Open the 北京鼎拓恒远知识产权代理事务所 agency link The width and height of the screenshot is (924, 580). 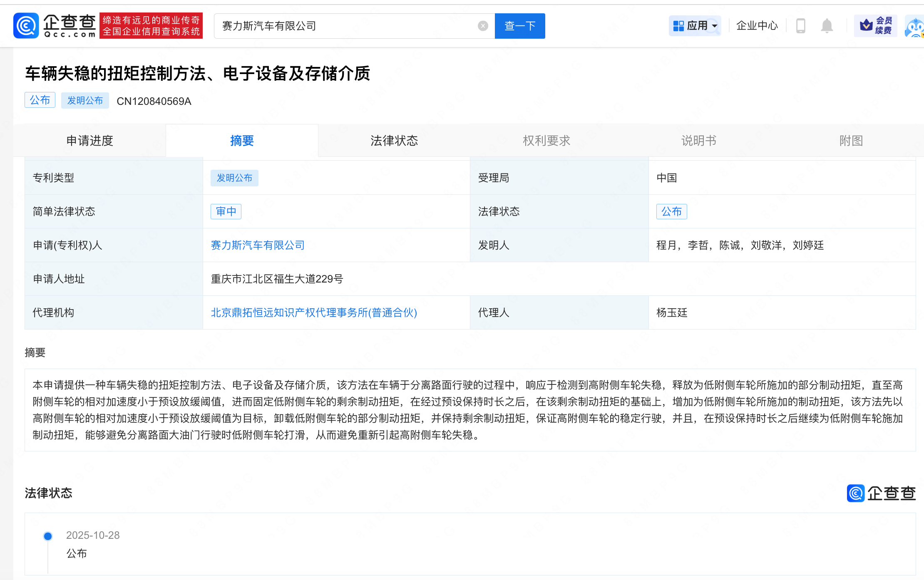tap(314, 312)
